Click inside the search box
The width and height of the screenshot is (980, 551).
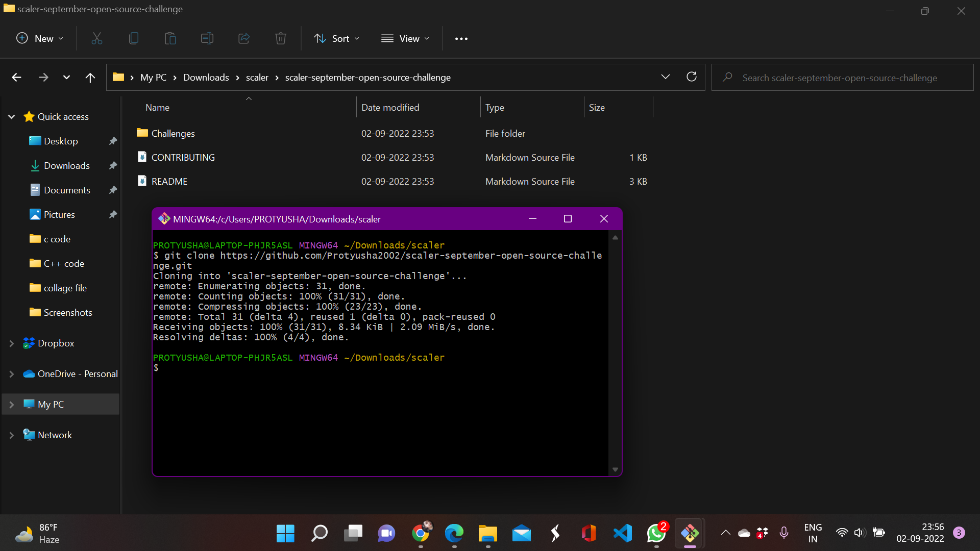pyautogui.click(x=841, y=77)
